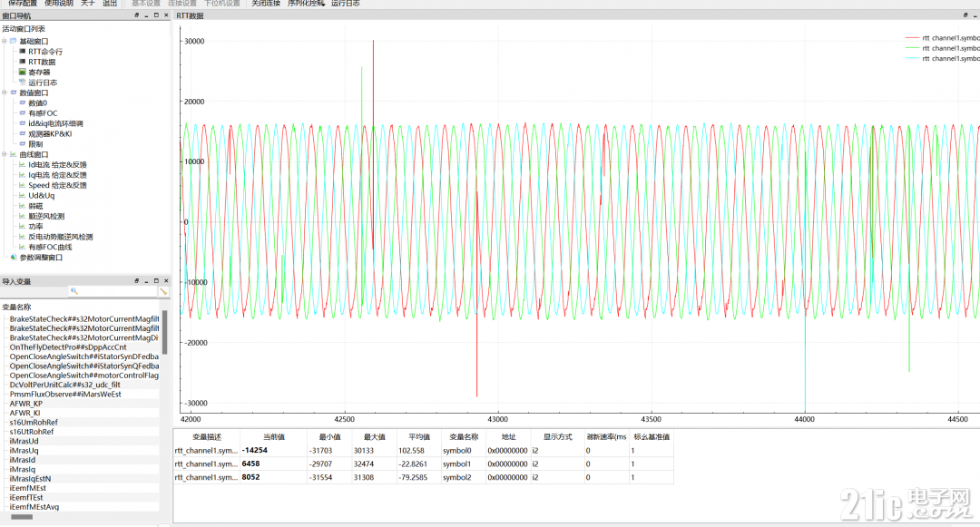
Task: Select RTT数据 in the window navigation tree
Action: click(x=42, y=62)
